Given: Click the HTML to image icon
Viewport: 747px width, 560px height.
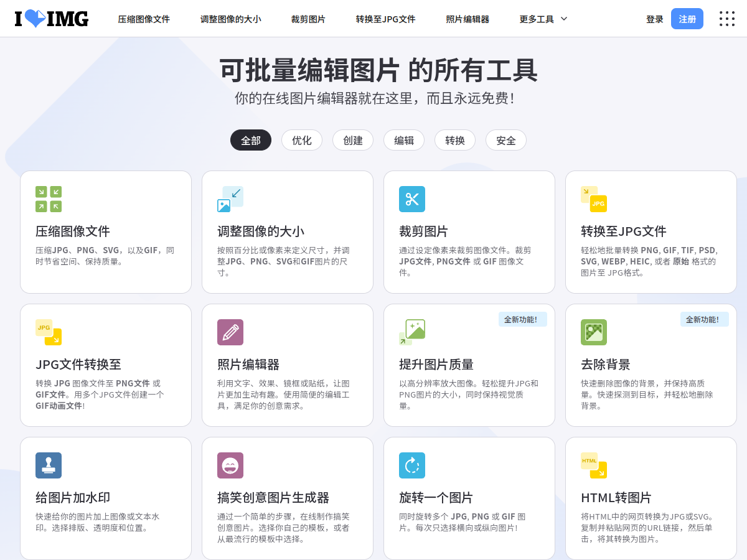Looking at the screenshot, I should (x=594, y=465).
